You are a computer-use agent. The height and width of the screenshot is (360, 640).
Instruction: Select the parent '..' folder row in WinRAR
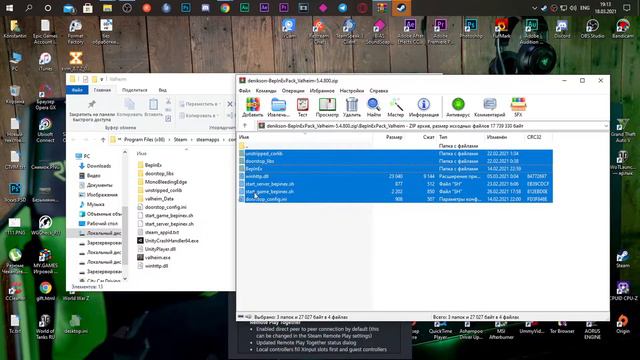[395, 146]
